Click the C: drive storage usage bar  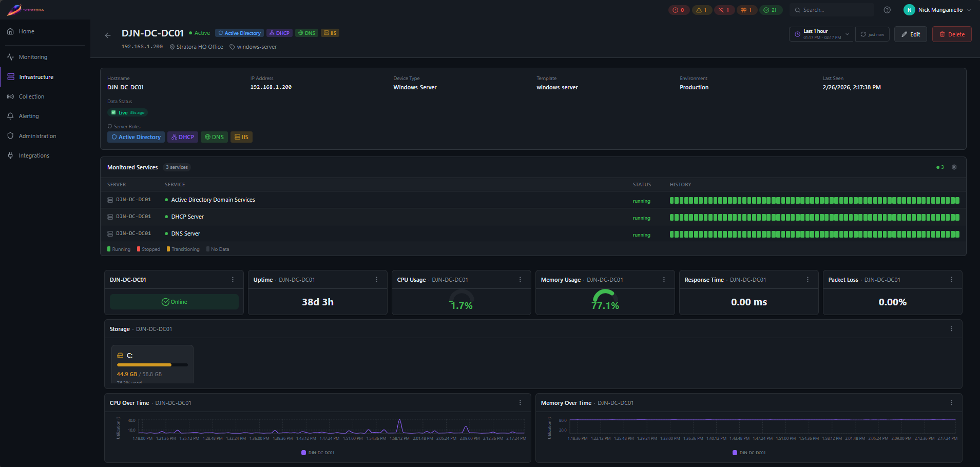152,365
